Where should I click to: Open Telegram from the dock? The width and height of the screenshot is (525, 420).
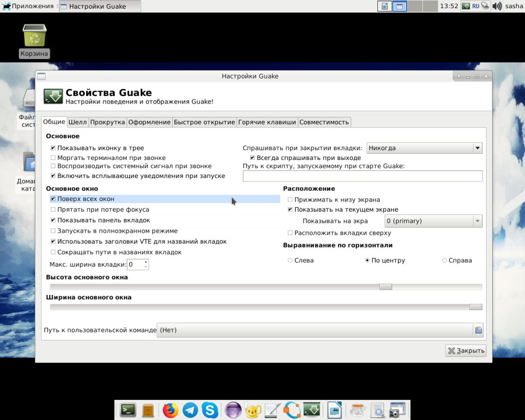(x=190, y=410)
